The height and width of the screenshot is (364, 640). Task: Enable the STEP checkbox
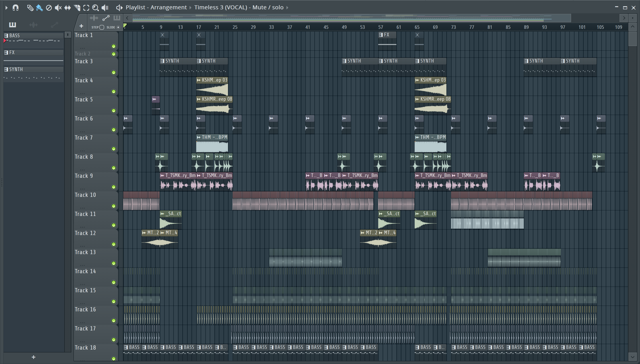coord(102,27)
